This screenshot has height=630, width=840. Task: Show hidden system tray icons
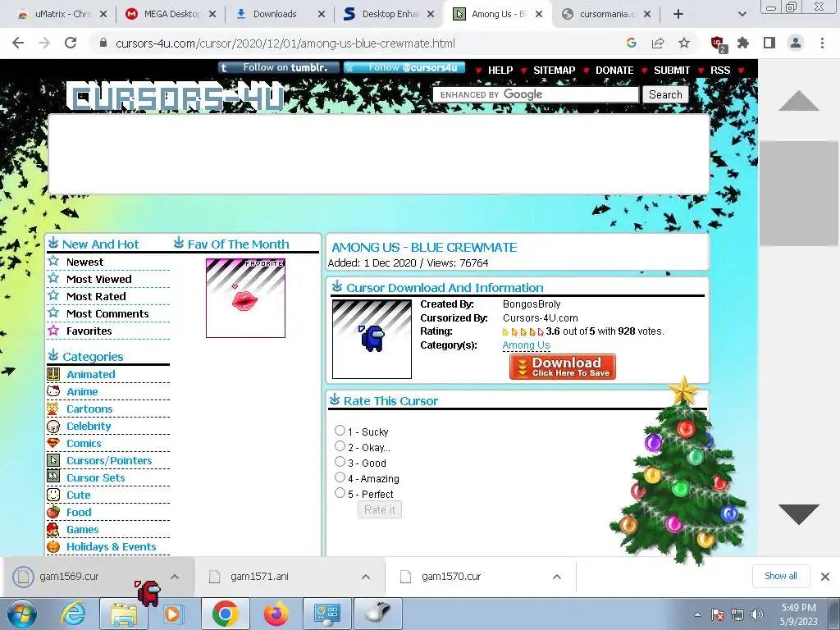(697, 614)
